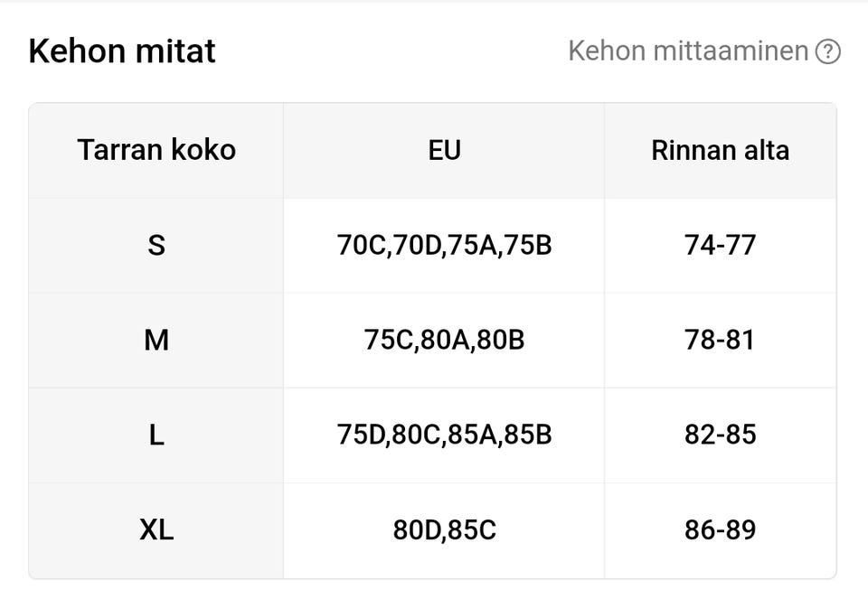The width and height of the screenshot is (868, 599).
Task: Select the M size cell
Action: tap(156, 340)
